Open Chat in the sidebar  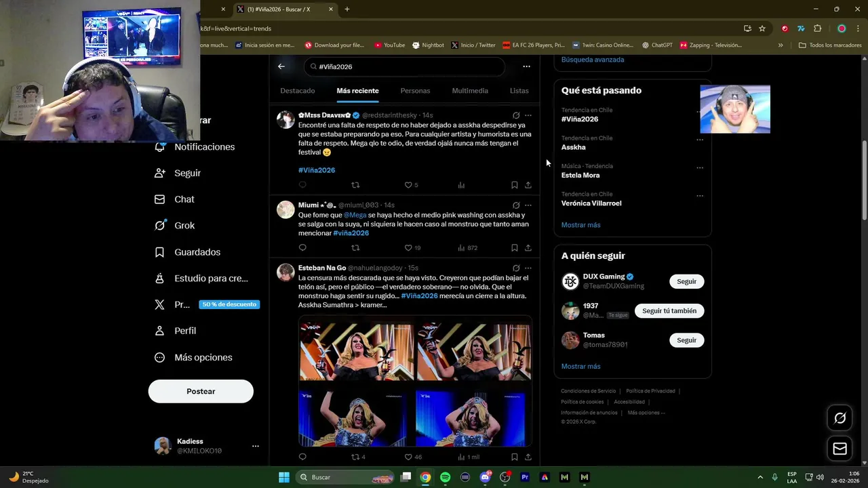click(x=175, y=199)
